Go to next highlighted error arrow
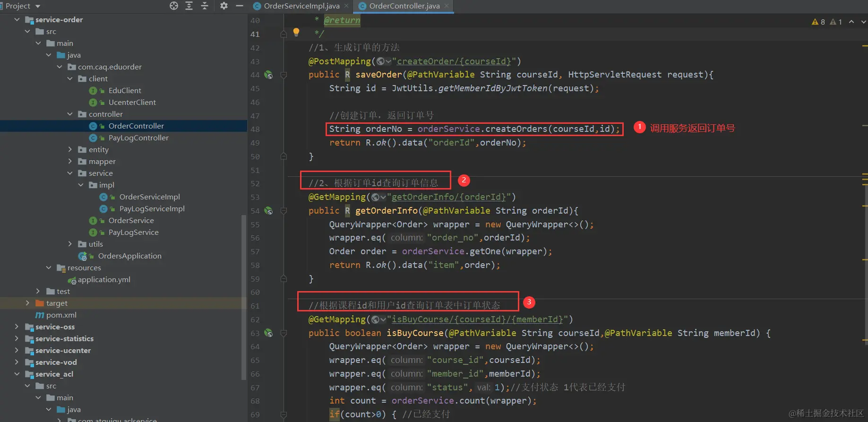This screenshot has height=422, width=868. point(863,22)
